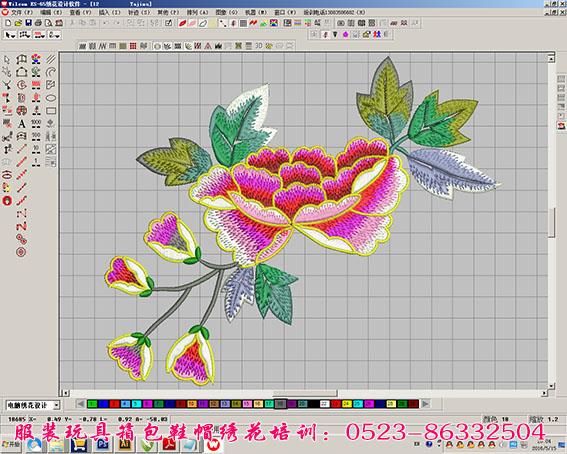Select the letter A lettering tool
Viewport: 567px width, 454px height.
pyautogui.click(x=22, y=124)
